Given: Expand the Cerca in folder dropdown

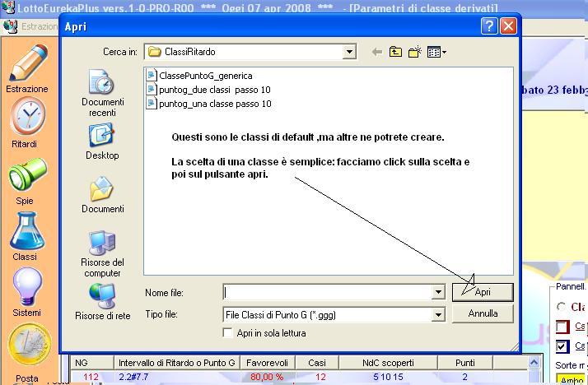Looking at the screenshot, I should coord(348,52).
